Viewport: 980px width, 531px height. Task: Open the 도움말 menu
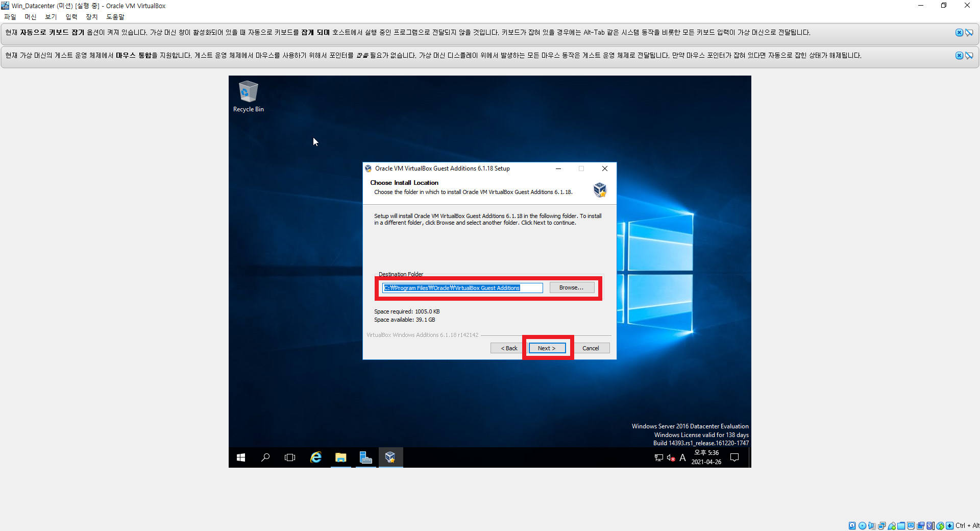pyautogui.click(x=115, y=17)
